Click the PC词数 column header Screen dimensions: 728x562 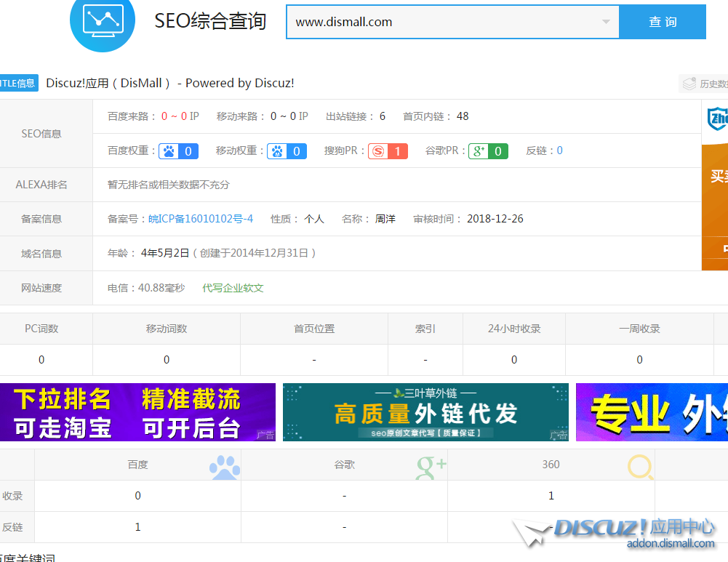[x=41, y=329]
